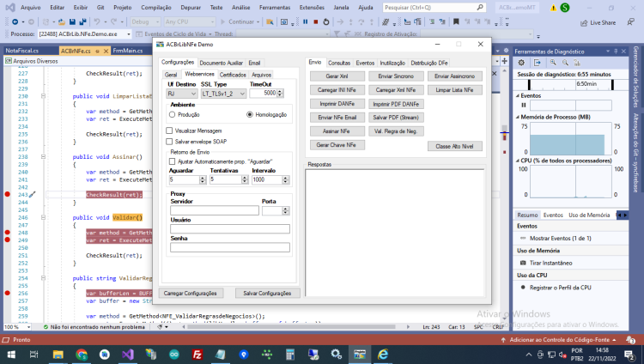Click the proxy Servidor input field
The image size is (644, 364).
coord(215,210)
